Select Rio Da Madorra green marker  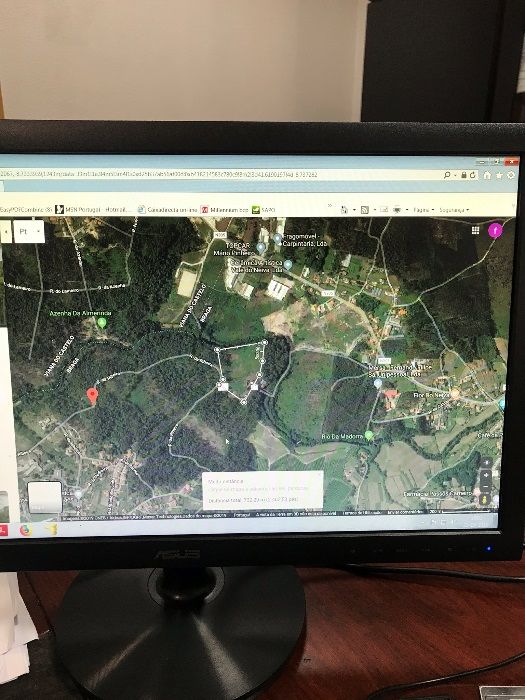pos(369,436)
